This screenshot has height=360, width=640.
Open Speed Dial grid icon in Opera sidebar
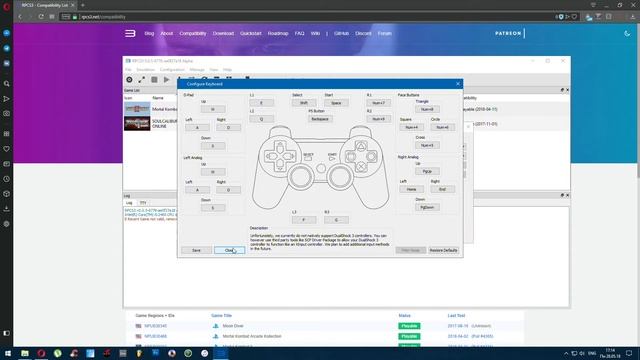click(x=7, y=134)
